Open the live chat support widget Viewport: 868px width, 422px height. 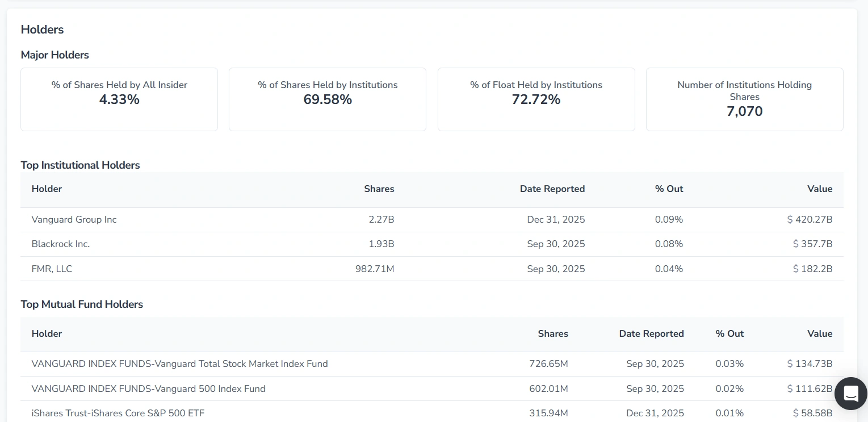pos(850,394)
